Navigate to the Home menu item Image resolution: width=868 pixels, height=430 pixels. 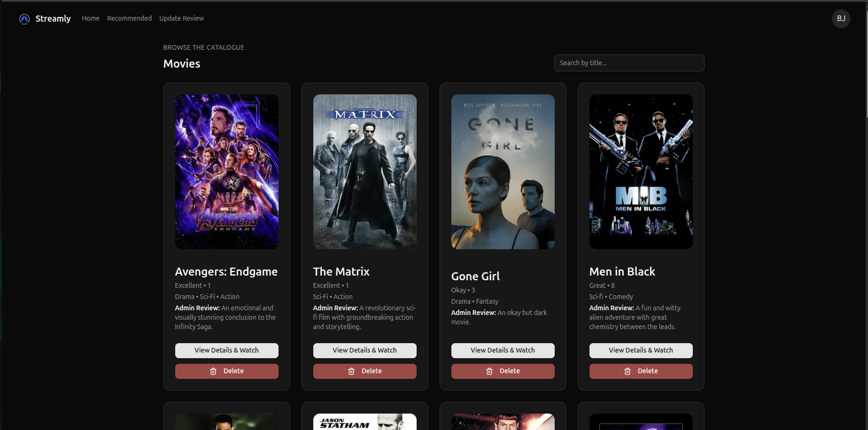point(90,18)
